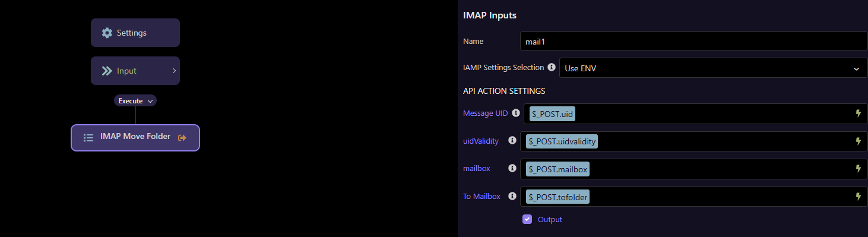Select the IMAP Move Folder node

click(135, 137)
